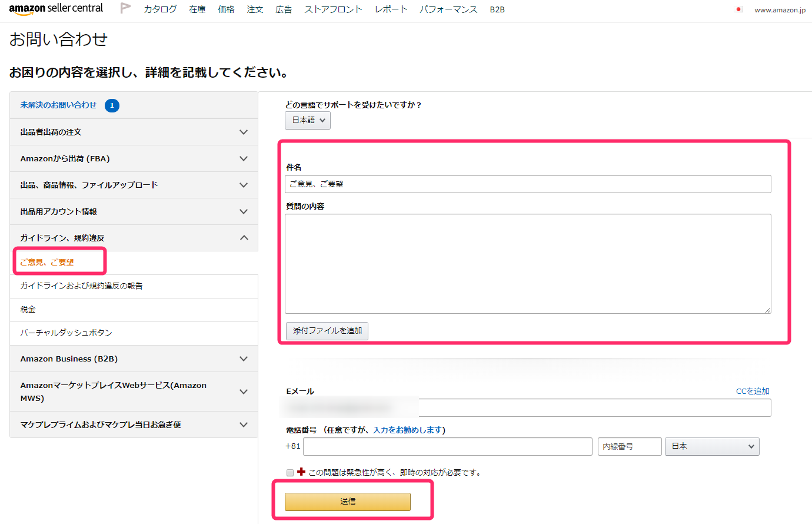Click the red cross urgency icon

coord(301,472)
